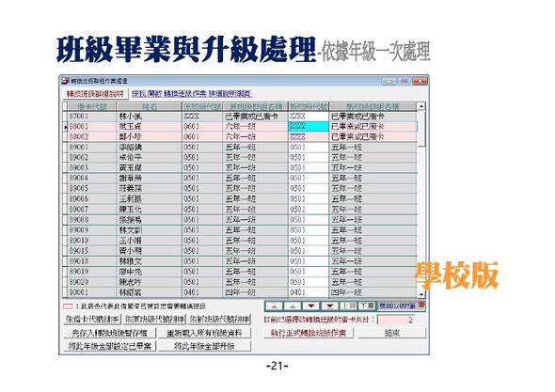Select card number 89003

[91, 167]
